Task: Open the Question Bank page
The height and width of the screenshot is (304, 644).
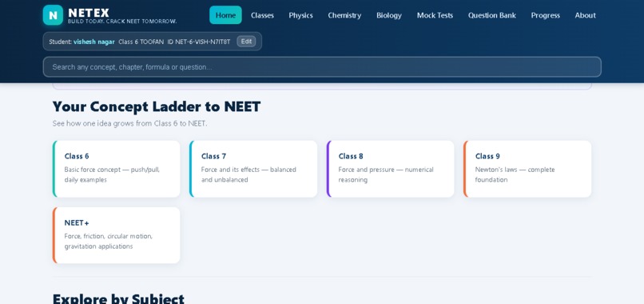Action: (x=492, y=15)
